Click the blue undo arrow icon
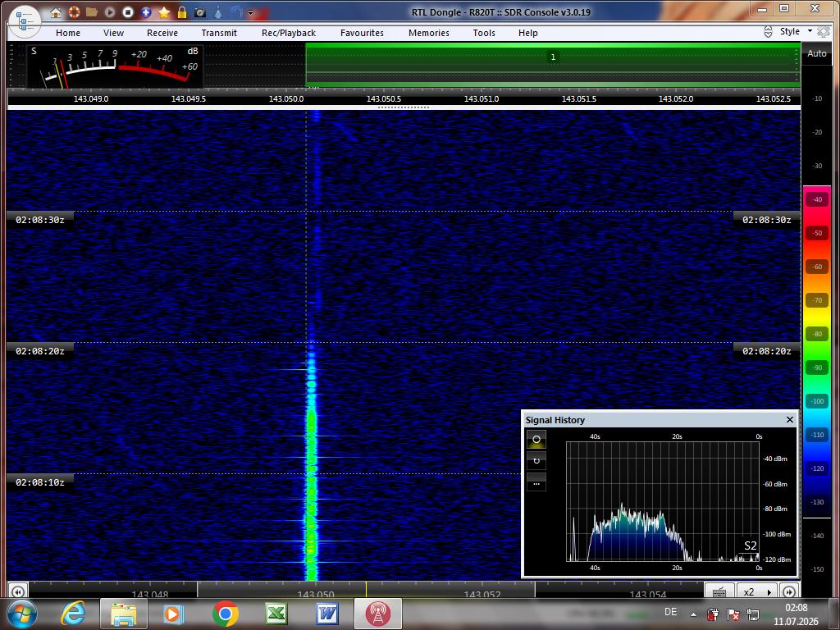 click(236, 11)
